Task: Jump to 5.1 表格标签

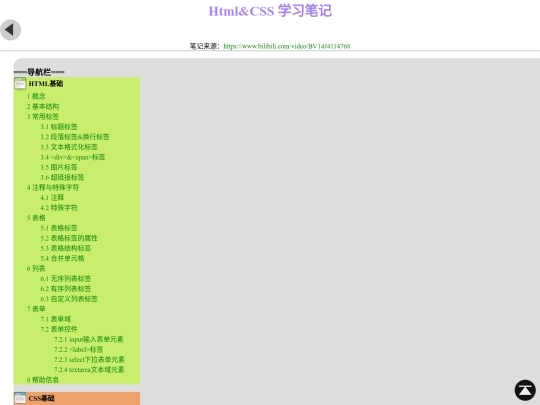Action: [x=59, y=228]
